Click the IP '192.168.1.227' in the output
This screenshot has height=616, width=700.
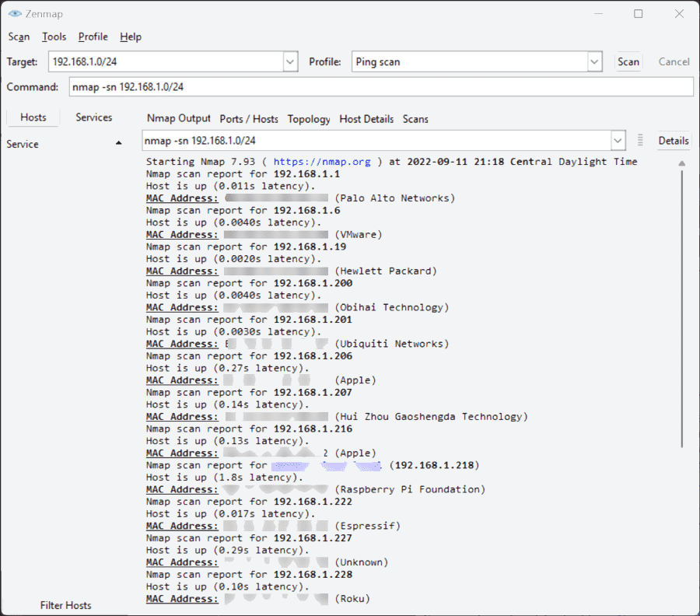(313, 538)
